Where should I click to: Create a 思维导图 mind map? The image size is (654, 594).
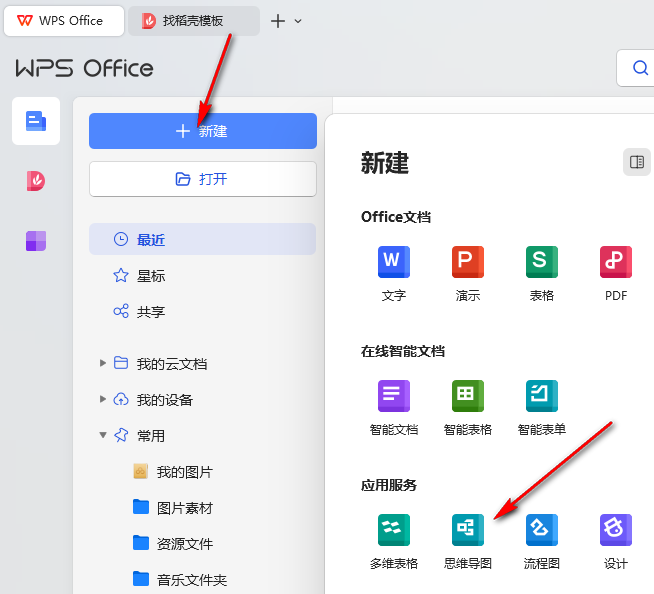point(468,542)
